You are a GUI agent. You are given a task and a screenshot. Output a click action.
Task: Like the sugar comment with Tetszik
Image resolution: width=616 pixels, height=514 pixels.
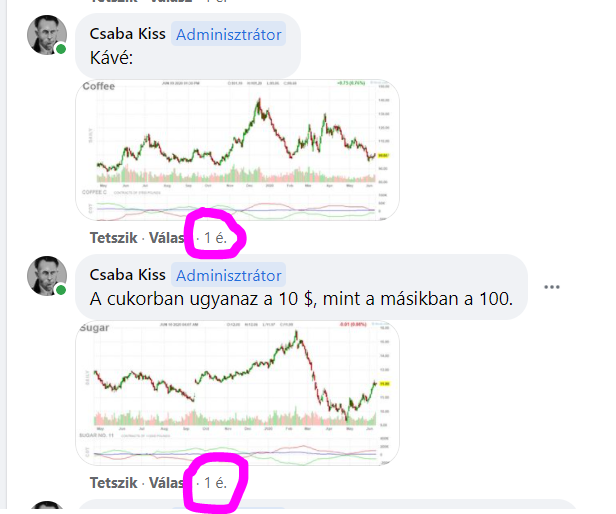[114, 483]
